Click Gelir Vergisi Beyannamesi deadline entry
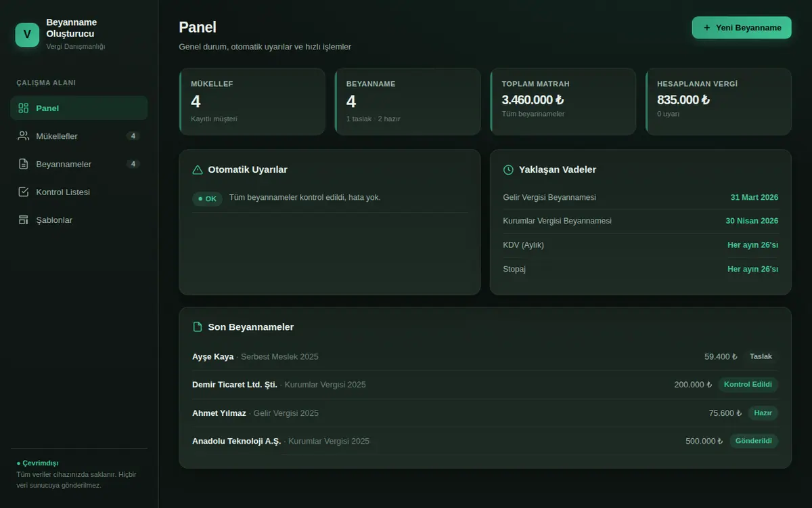812x508 pixels. point(641,197)
